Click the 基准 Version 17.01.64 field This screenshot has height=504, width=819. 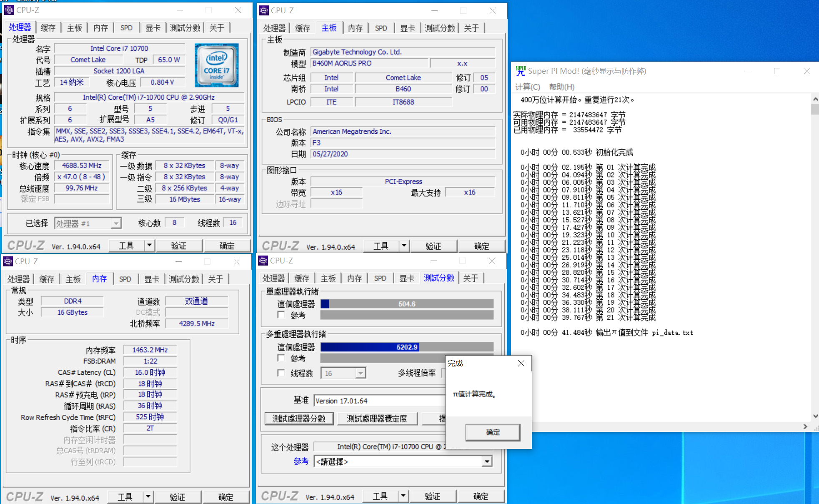pos(380,401)
